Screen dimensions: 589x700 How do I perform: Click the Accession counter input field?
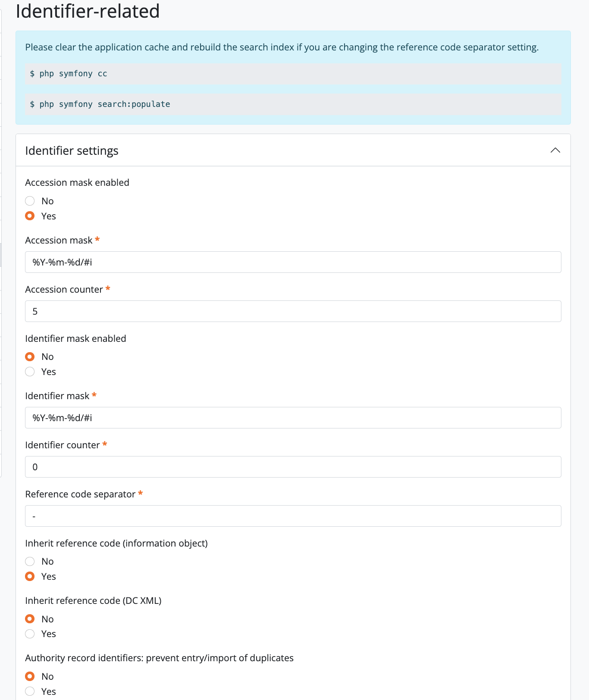293,311
